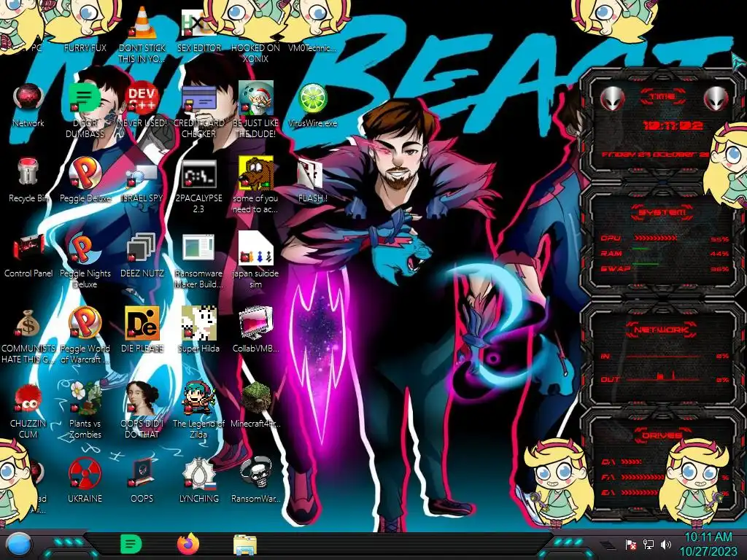Viewport: 747px width, 560px height.
Task: Open the DONT STICK THIS IN YO... VLC icon
Action: tap(142, 34)
